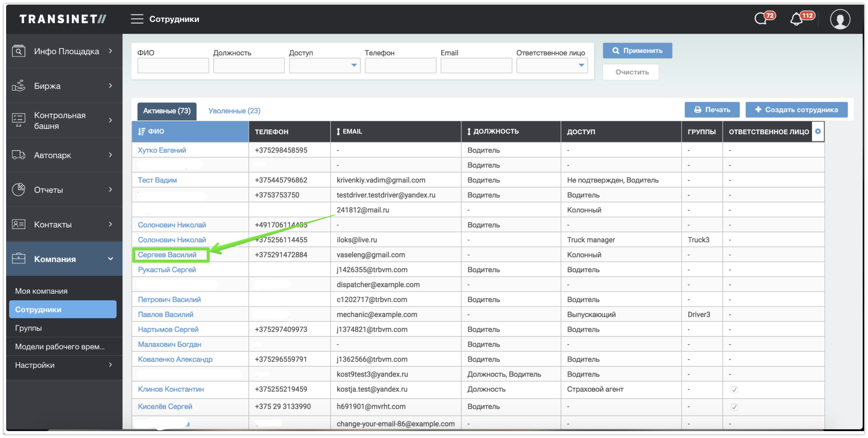Click the Автопарк truck icon
This screenshot has width=868, height=438.
click(18, 155)
